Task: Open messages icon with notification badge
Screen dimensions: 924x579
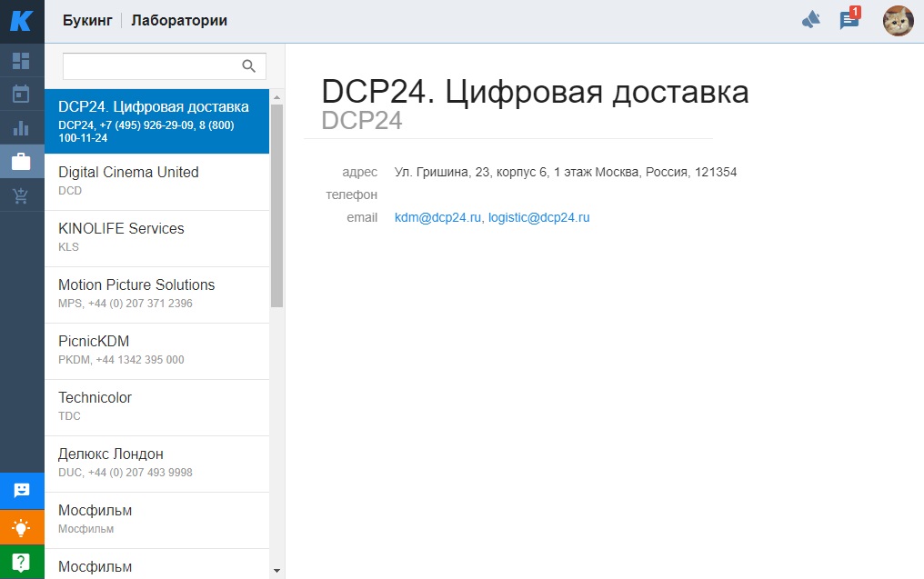Action: point(849,19)
